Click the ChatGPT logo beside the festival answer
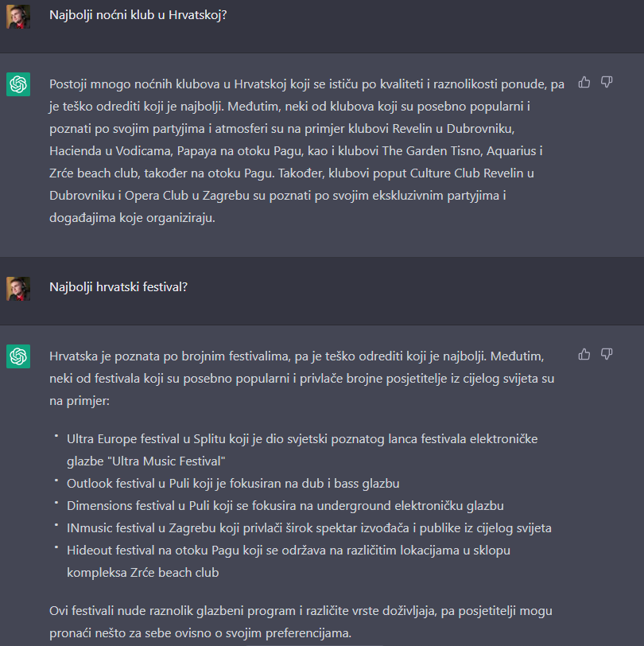 (18, 356)
